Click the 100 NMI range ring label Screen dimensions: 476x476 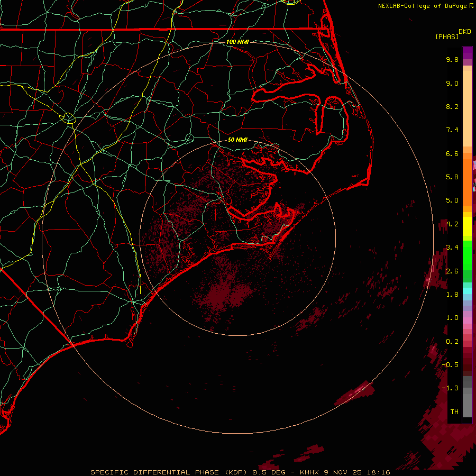237,42
